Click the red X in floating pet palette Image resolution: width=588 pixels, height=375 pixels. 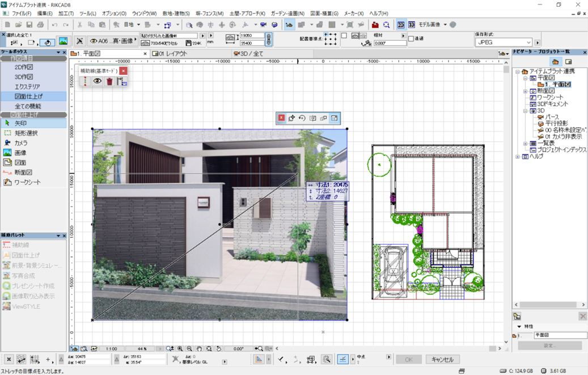pyautogui.click(x=281, y=118)
